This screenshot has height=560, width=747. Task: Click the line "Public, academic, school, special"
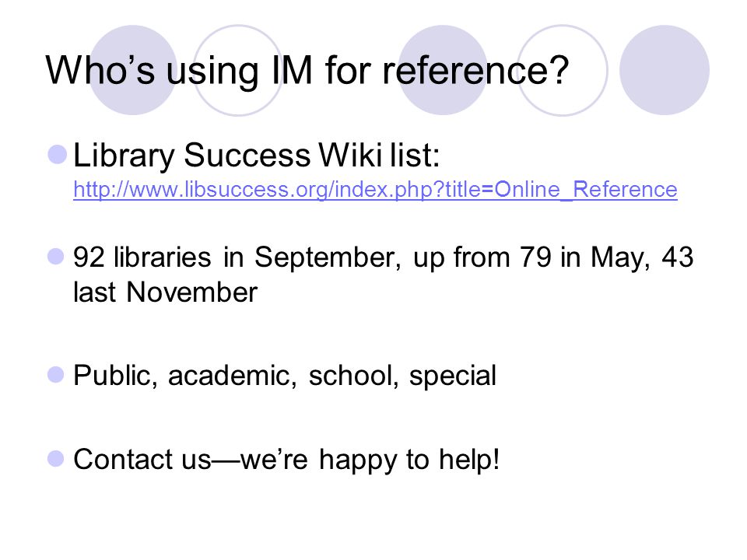(x=285, y=376)
